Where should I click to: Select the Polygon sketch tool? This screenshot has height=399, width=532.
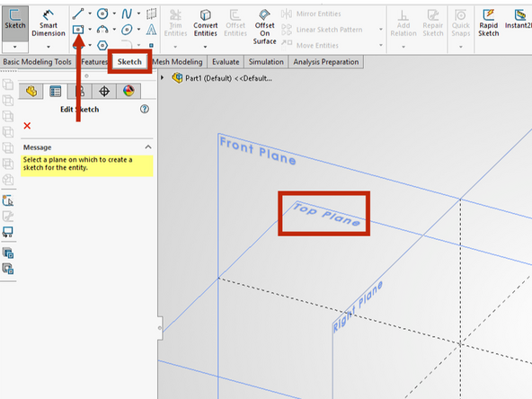pos(102,45)
